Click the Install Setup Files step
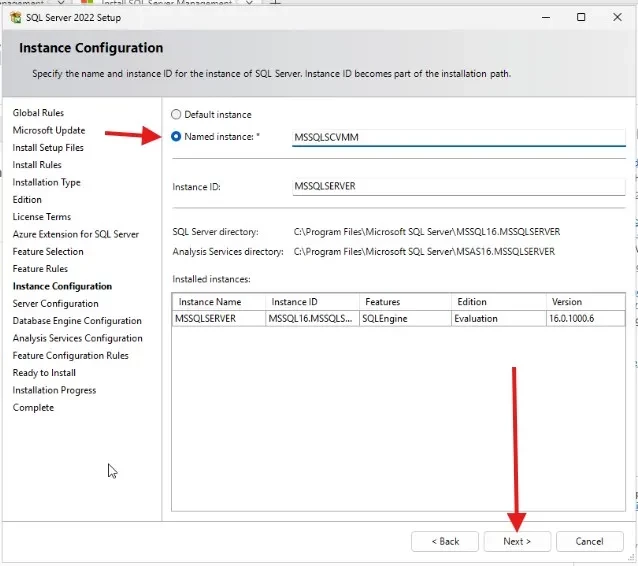The height and width of the screenshot is (566, 638). (48, 148)
